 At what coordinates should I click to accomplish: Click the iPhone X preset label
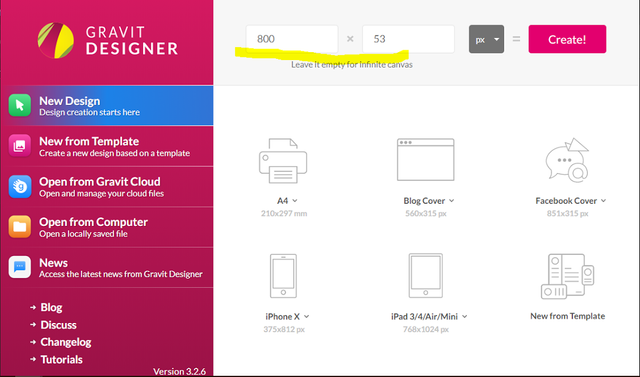coord(282,317)
